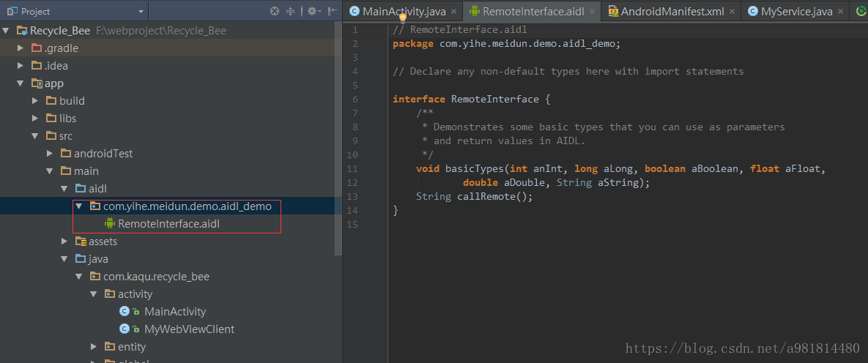Expand the build folder
This screenshot has width=868, height=363.
tap(35, 101)
